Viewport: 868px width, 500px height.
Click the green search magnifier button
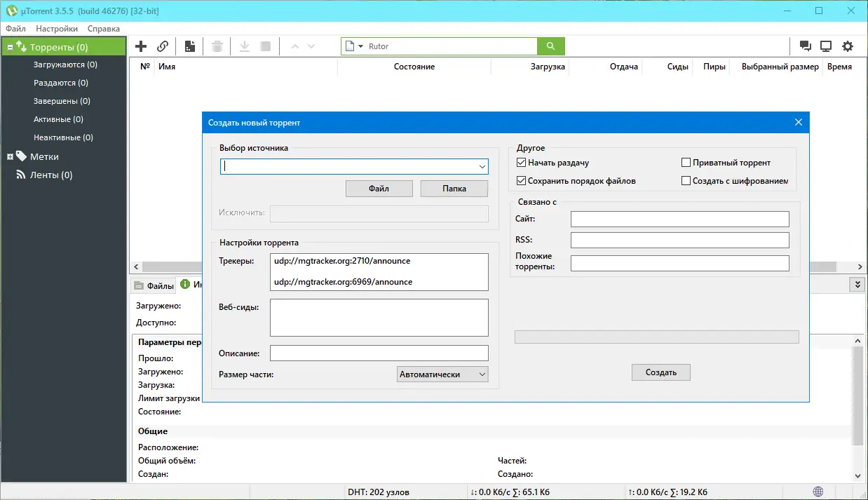[551, 46]
